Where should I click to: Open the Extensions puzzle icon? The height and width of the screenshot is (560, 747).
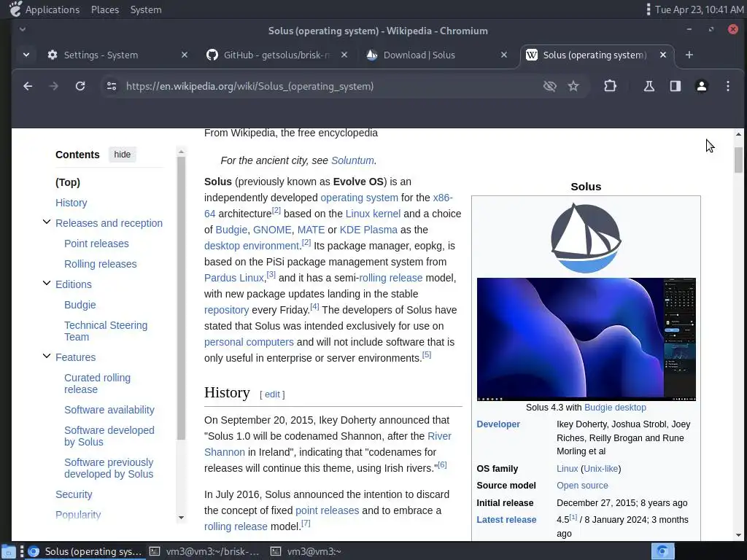point(610,86)
